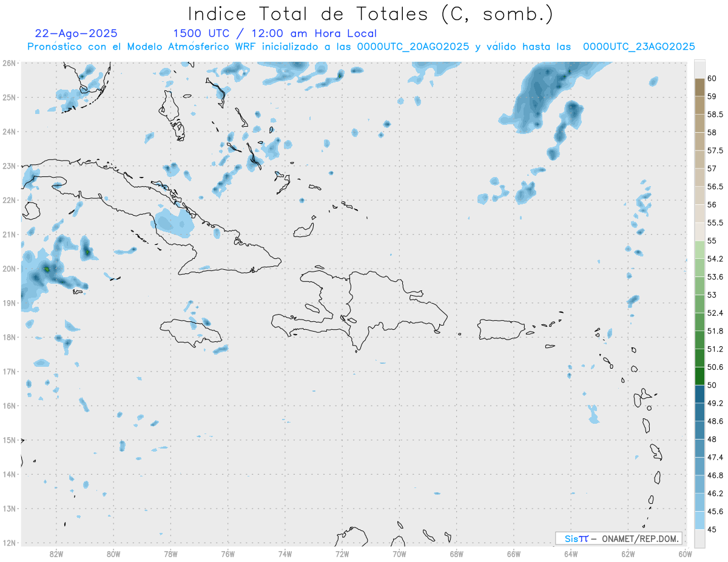Click the 15N latitude axis label

(9, 440)
